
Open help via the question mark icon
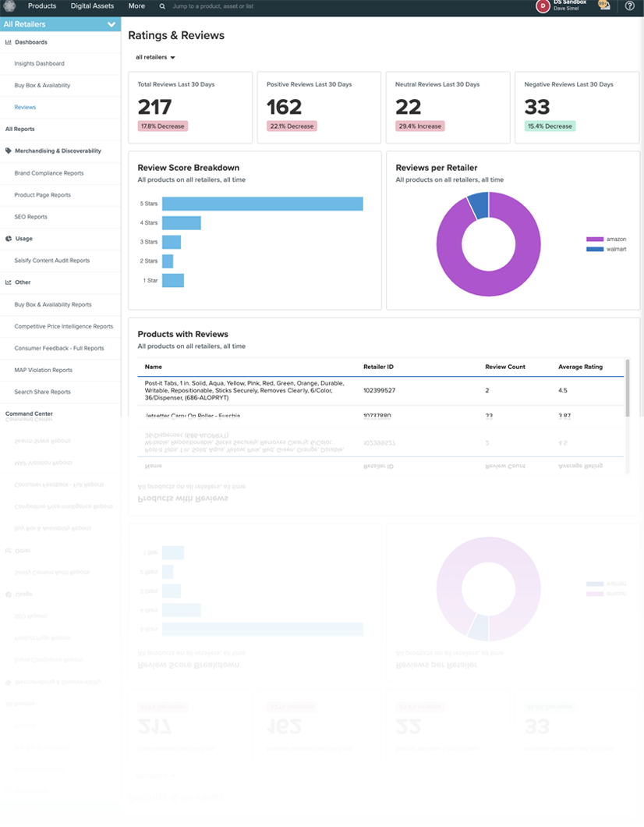pyautogui.click(x=632, y=6)
